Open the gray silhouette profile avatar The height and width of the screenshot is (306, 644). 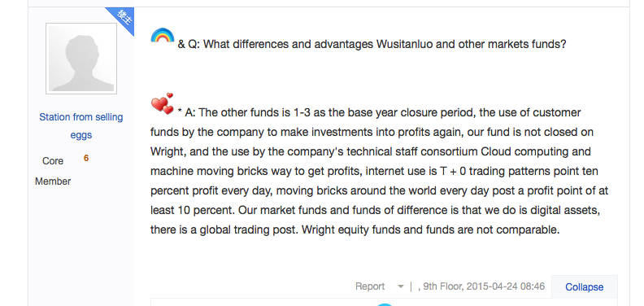81,59
